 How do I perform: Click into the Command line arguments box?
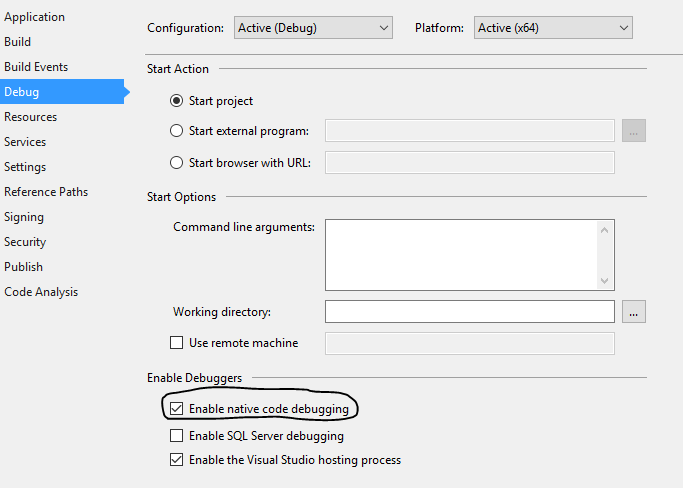click(460, 254)
